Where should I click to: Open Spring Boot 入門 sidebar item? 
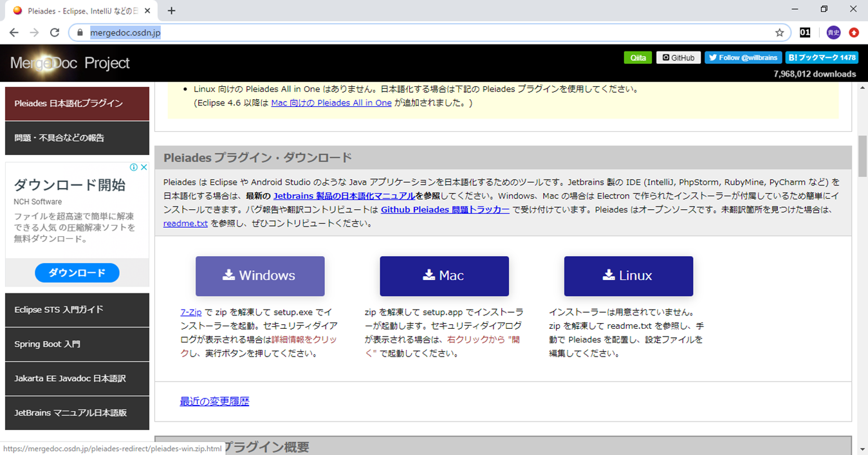pos(77,344)
